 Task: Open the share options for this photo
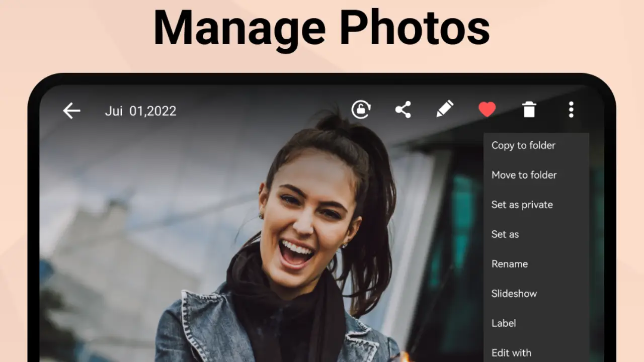[403, 110]
